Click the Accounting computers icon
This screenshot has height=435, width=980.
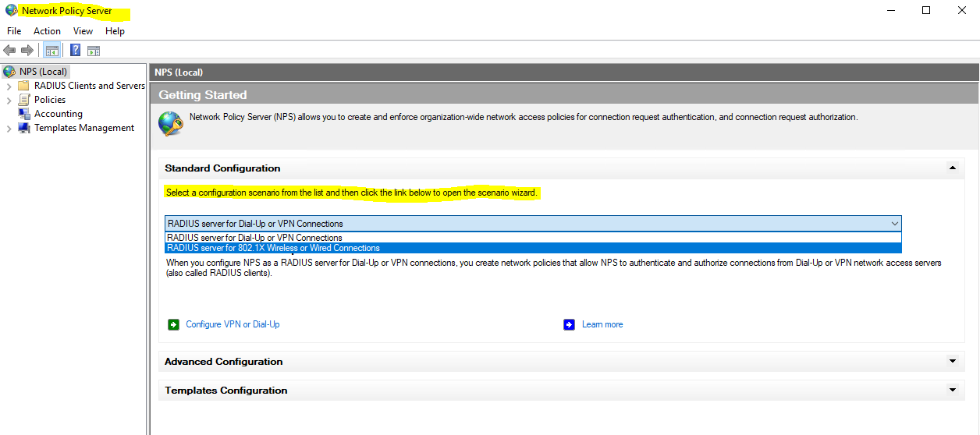pyautogui.click(x=24, y=114)
